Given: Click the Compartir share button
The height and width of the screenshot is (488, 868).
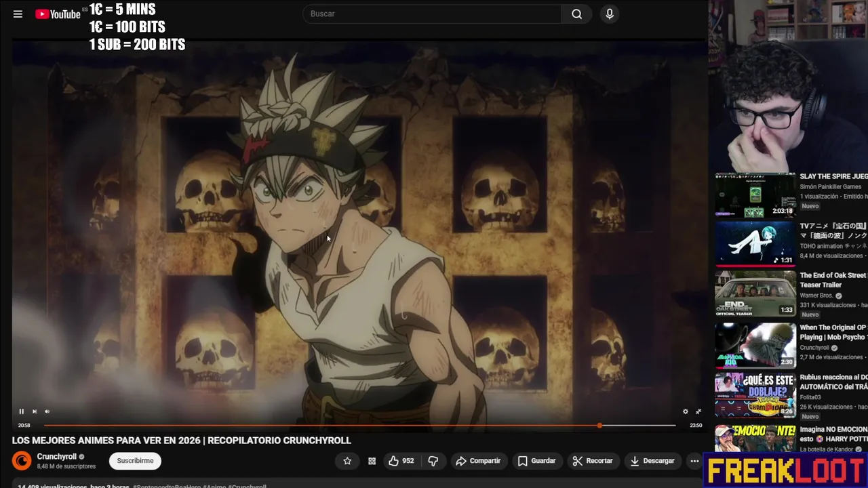Looking at the screenshot, I should [x=478, y=461].
